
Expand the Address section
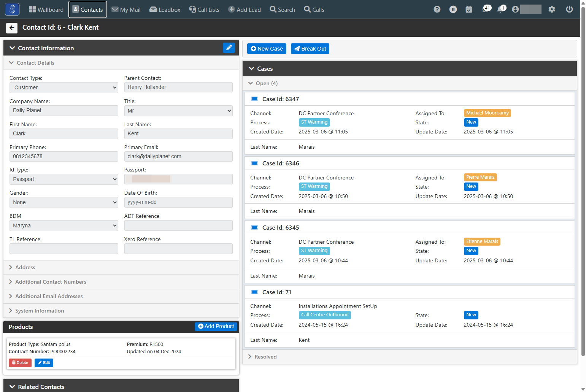121,267
